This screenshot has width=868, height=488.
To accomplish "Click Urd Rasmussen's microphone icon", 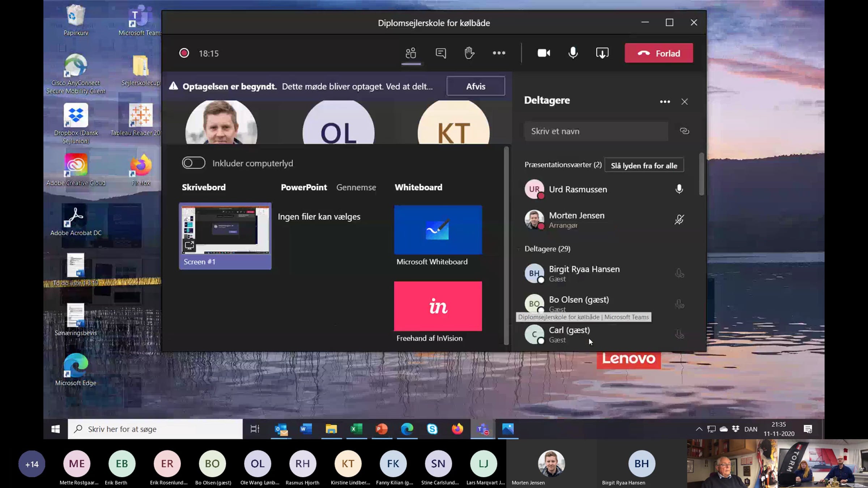I will pos(679,189).
